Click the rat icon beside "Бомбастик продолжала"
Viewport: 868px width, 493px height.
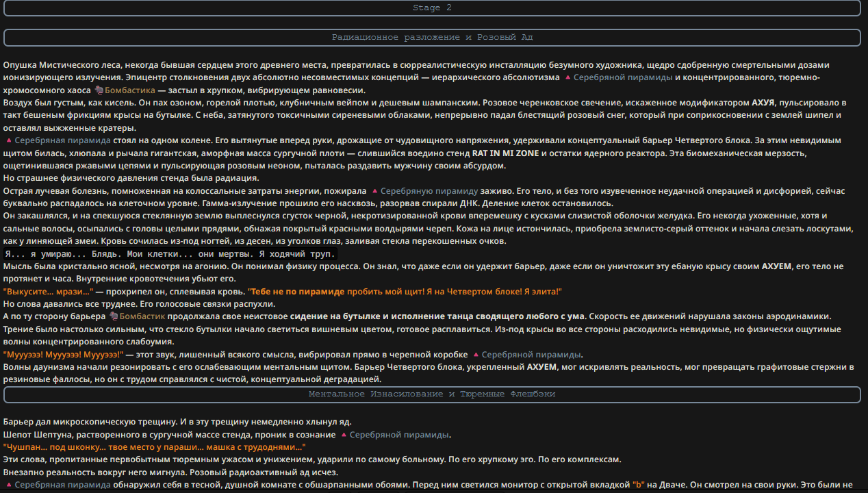(x=114, y=316)
